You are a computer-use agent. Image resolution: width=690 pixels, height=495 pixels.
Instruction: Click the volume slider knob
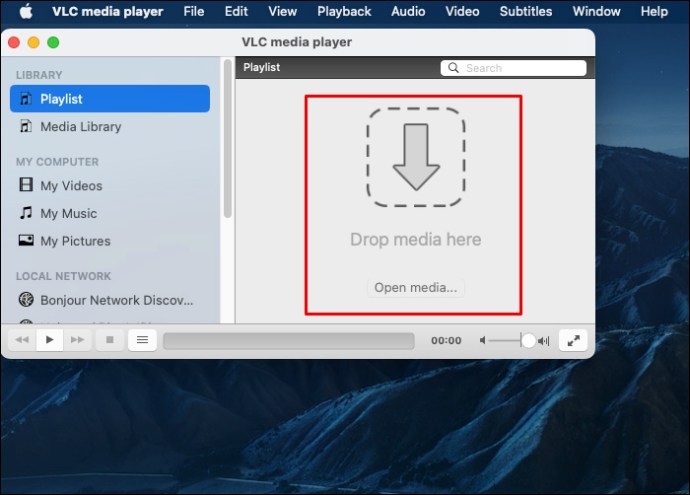pos(528,341)
